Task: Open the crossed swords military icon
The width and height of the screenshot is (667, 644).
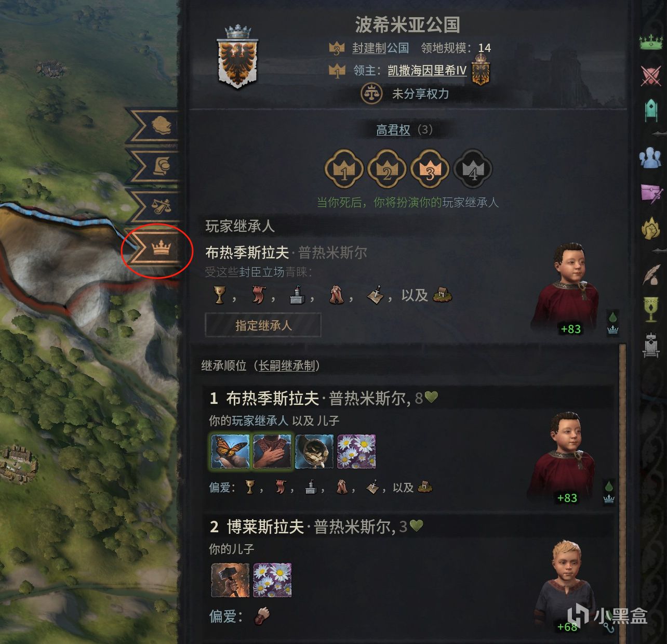Action: [650, 76]
